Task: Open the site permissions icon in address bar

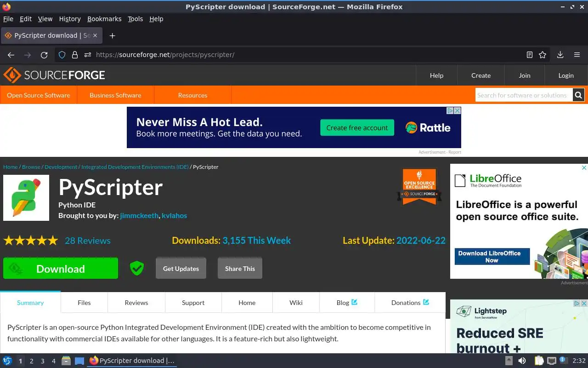Action: [88, 55]
